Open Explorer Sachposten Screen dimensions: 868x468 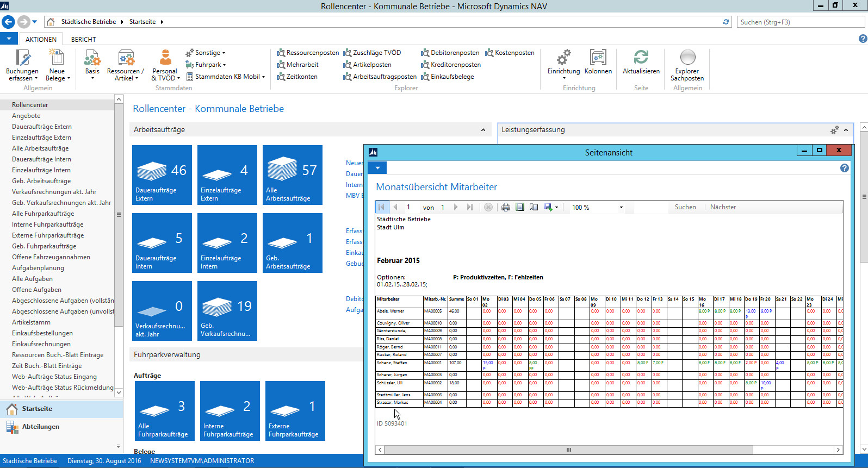coord(687,65)
